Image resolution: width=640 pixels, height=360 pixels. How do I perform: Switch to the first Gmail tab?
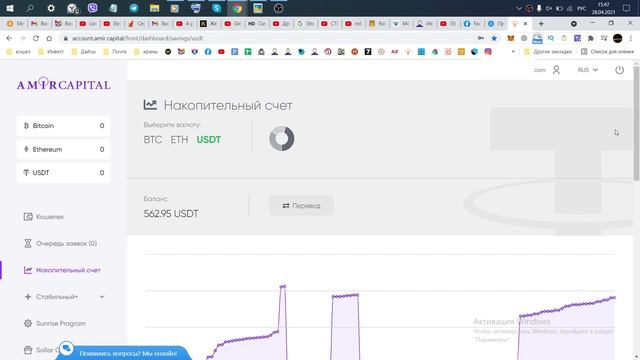pos(40,24)
